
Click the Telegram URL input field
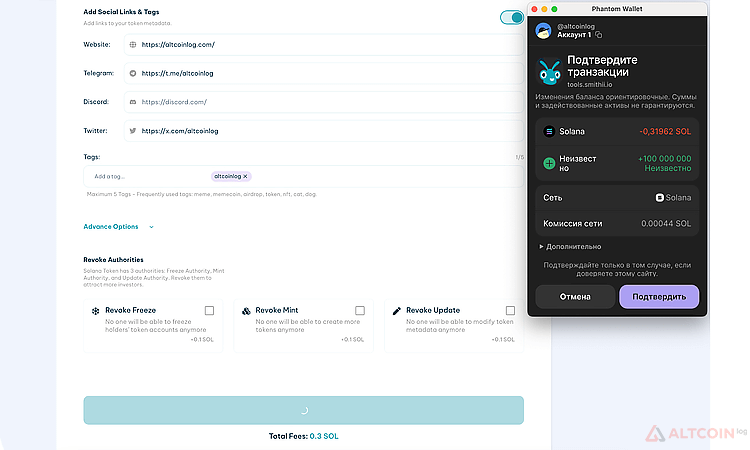[324, 73]
